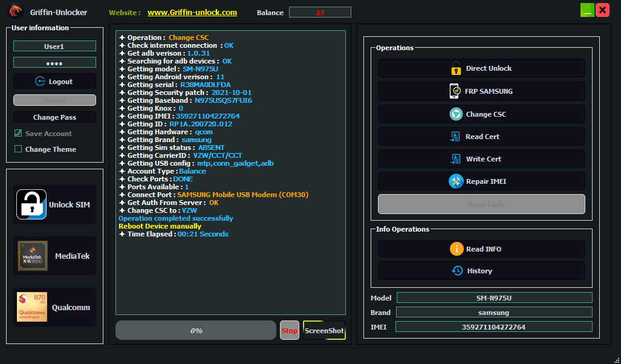The width and height of the screenshot is (621, 364).
Task: Click log line 'Getting Sim status : ABSENT'
Action: pyautogui.click(x=172, y=148)
